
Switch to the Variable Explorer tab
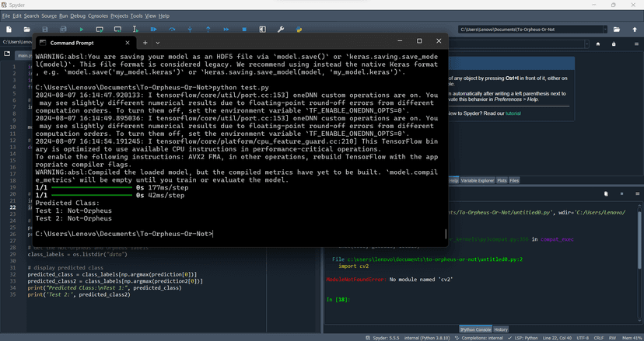pyautogui.click(x=478, y=180)
